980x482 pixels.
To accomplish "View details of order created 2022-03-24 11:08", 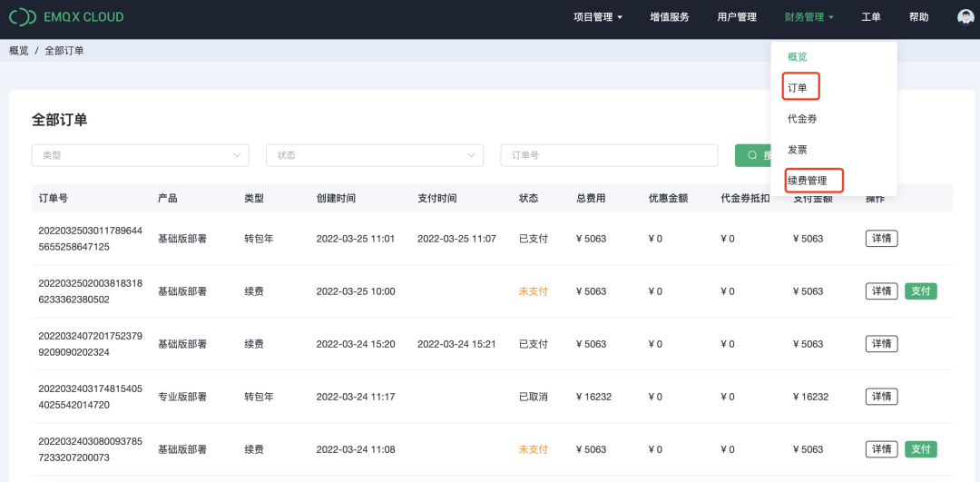I will pos(882,448).
